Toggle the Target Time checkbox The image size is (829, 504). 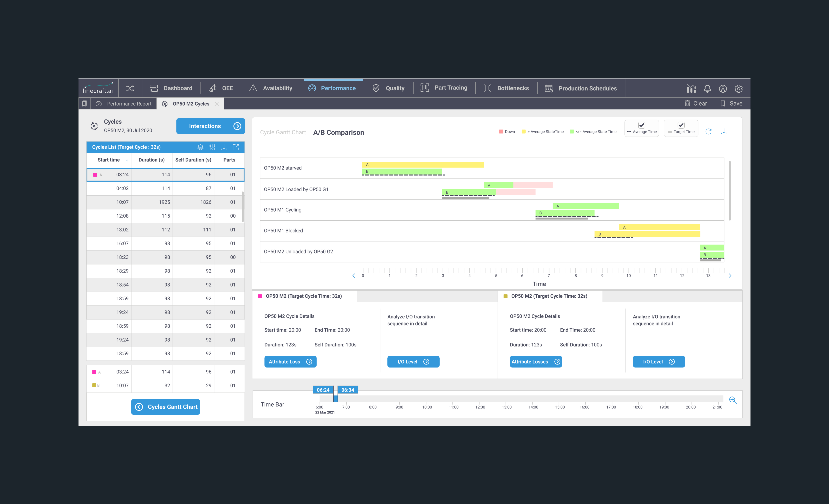pyautogui.click(x=681, y=125)
